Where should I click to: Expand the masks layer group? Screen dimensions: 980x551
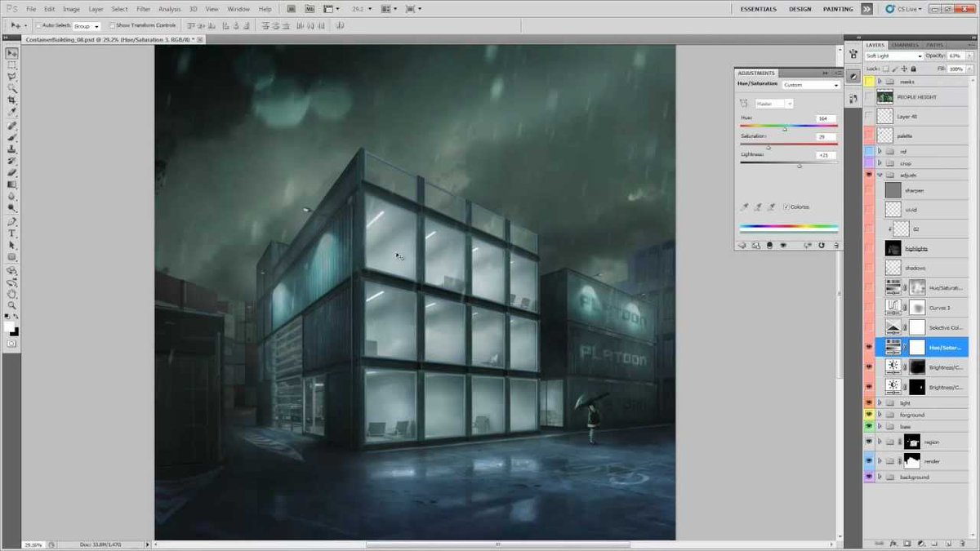click(x=880, y=82)
